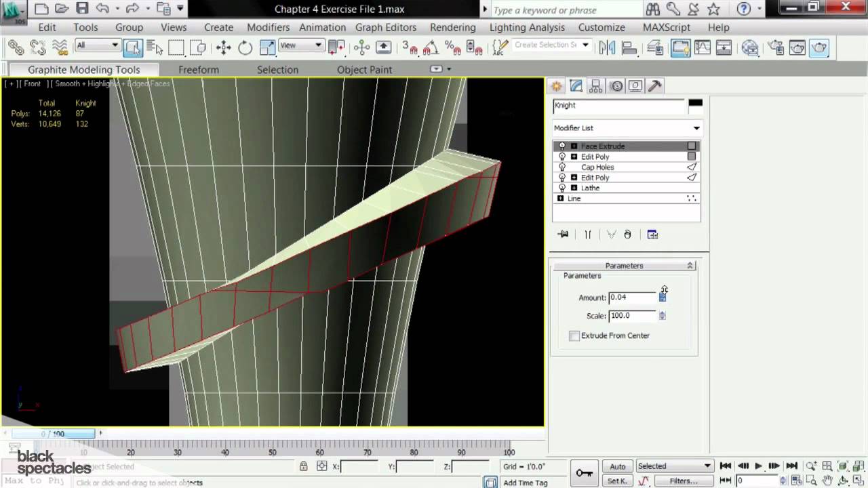Viewport: 868px width, 488px height.
Task: Switch to the Freeform tab
Action: pyautogui.click(x=198, y=70)
